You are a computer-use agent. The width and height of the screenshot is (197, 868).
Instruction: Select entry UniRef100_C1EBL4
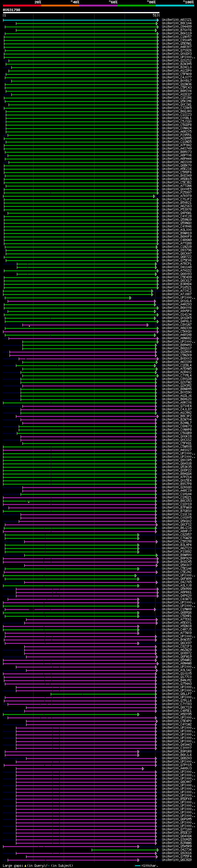coord(176,365)
